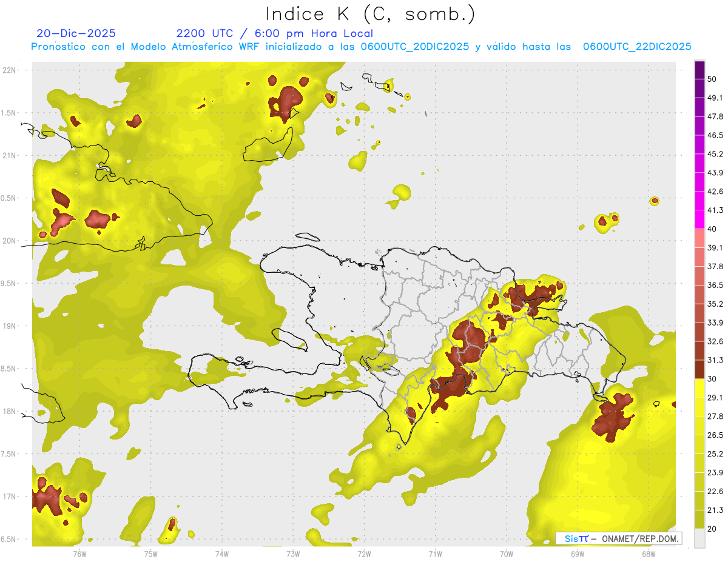Click the color scale value "26.5"
The width and height of the screenshot is (728, 562).
[715, 436]
